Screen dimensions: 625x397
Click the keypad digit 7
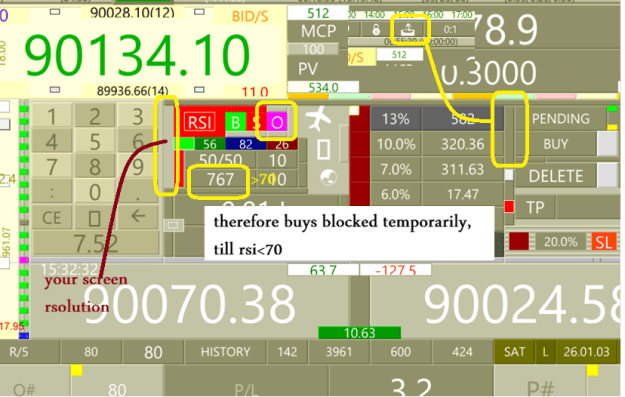pos(51,167)
